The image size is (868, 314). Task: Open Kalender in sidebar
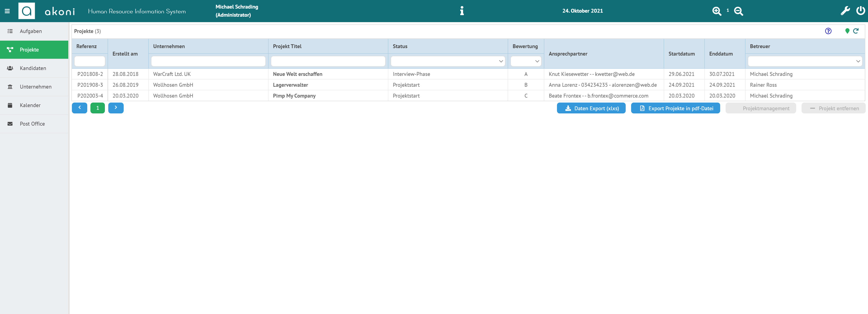click(x=34, y=105)
